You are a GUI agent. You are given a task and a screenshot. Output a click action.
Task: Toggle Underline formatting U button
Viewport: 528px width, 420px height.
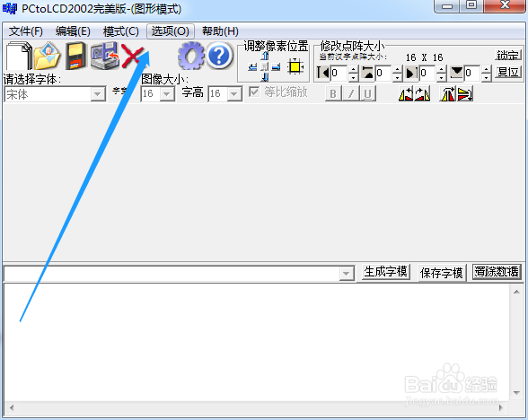click(x=368, y=93)
